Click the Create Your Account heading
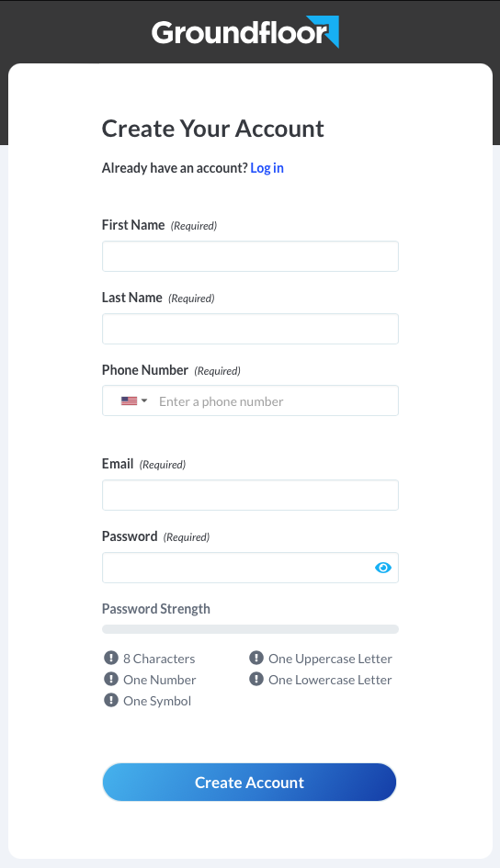 click(x=213, y=129)
